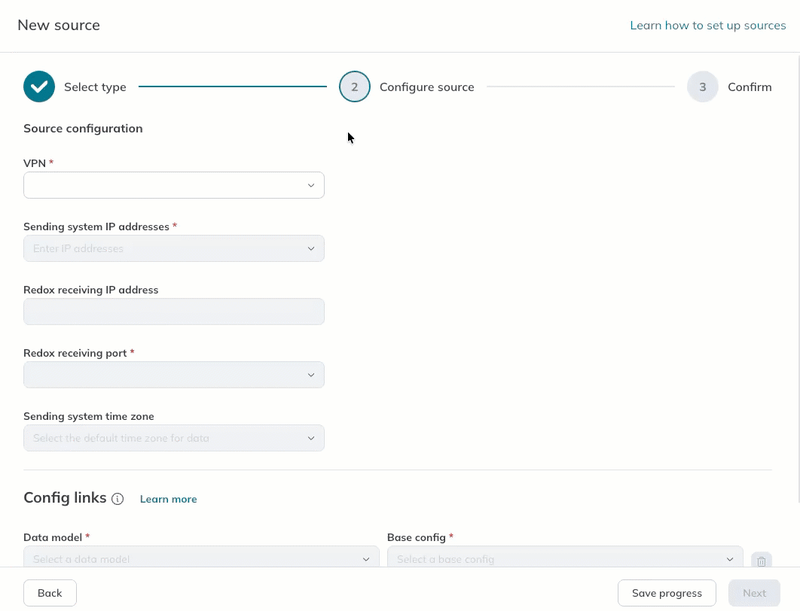This screenshot has width=800, height=611.
Task: Click the Save progress button
Action: [667, 593]
